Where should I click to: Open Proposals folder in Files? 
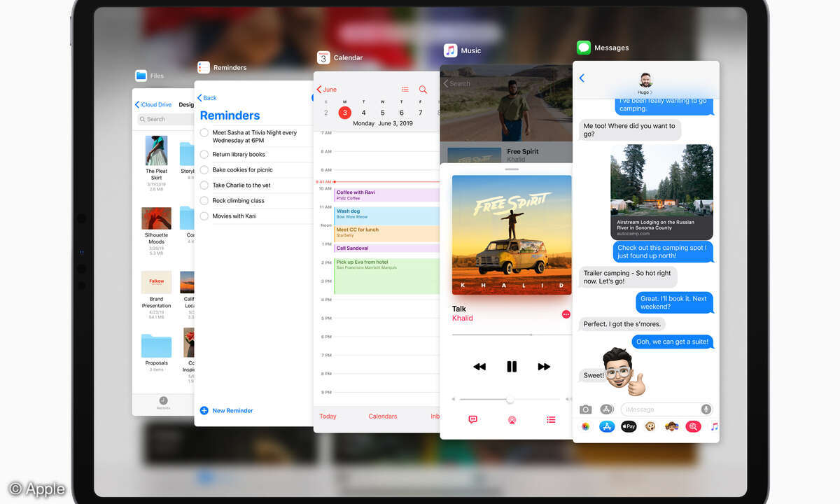(x=156, y=346)
